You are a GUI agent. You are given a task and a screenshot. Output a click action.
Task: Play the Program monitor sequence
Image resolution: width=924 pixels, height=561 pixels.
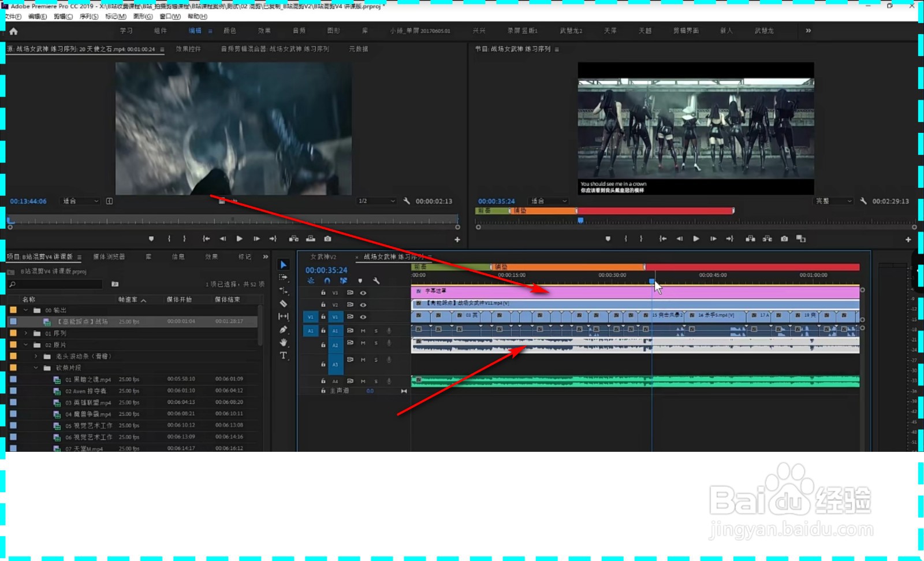696,239
